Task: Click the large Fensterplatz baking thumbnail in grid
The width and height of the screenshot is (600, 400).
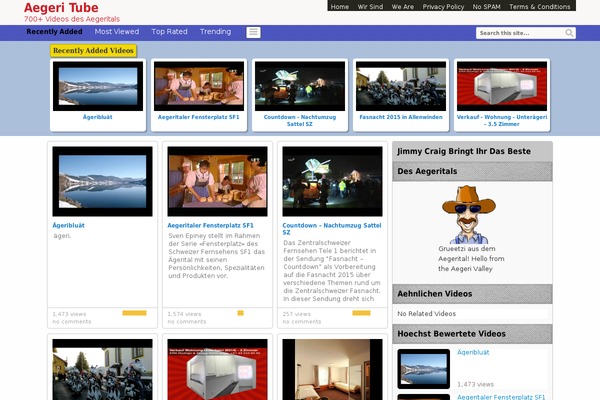Action: [217, 181]
